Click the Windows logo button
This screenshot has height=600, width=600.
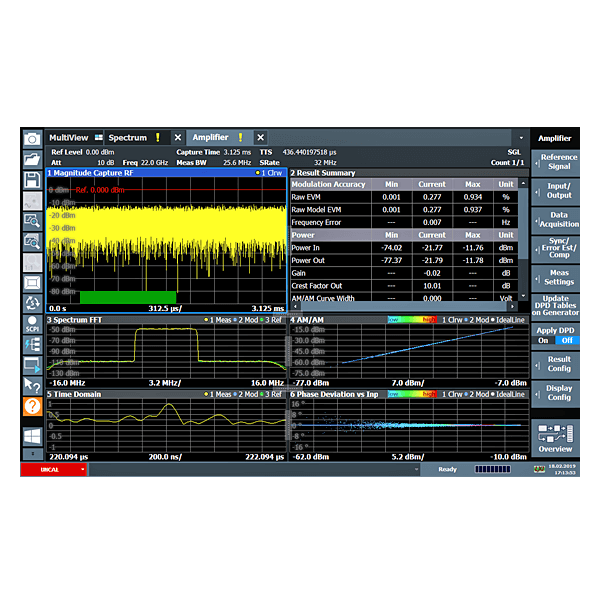[32, 436]
